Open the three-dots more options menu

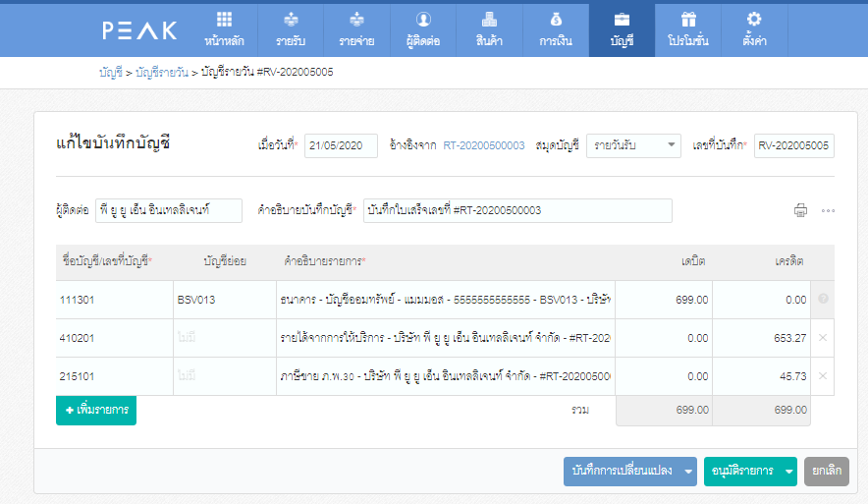[828, 211]
